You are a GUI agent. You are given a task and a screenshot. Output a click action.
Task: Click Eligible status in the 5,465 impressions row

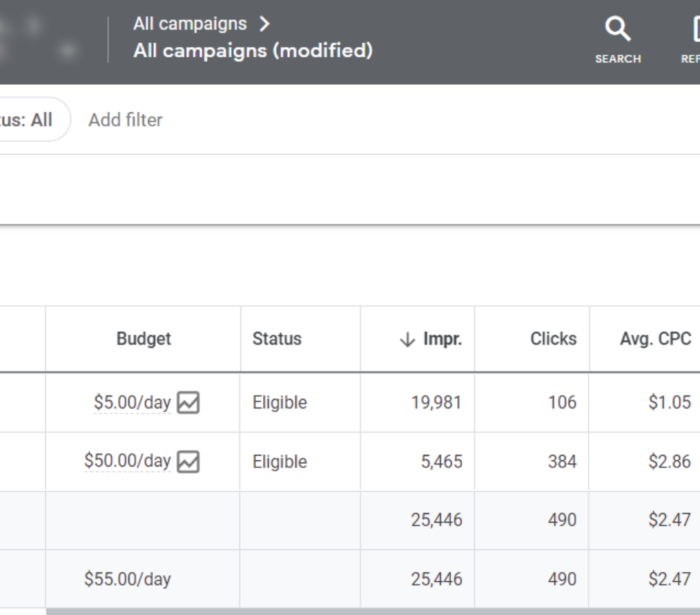click(280, 462)
